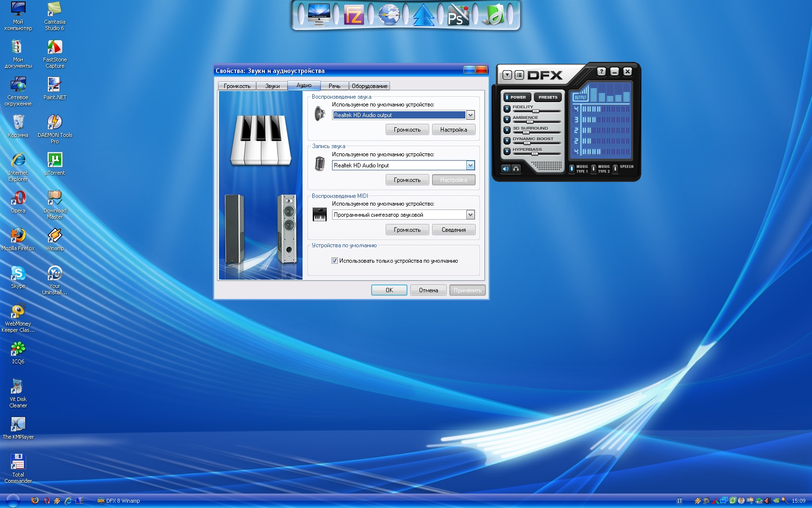Click the Start orb on taskbar
This screenshot has width=812, height=508.
click(x=13, y=501)
